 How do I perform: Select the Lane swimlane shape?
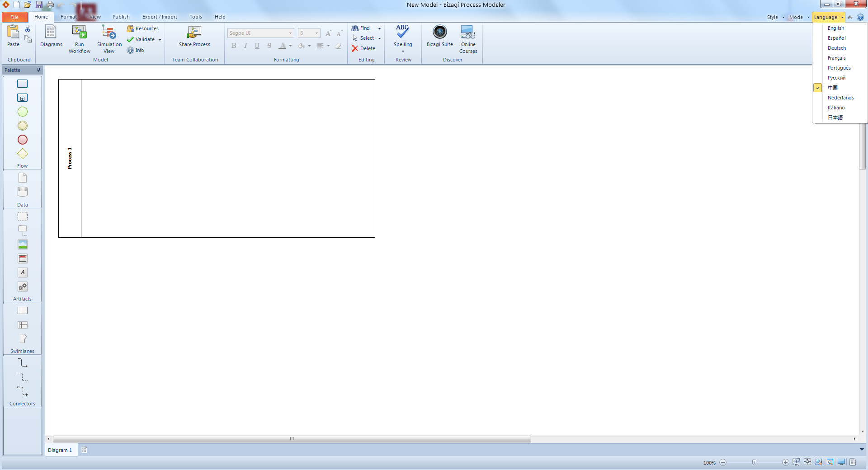coord(22,325)
